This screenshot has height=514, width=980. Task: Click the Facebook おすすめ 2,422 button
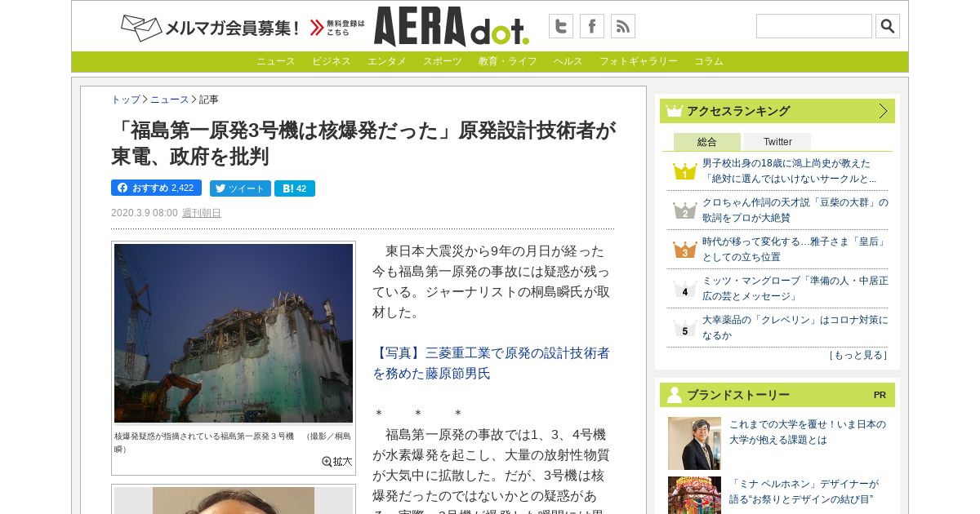point(156,188)
